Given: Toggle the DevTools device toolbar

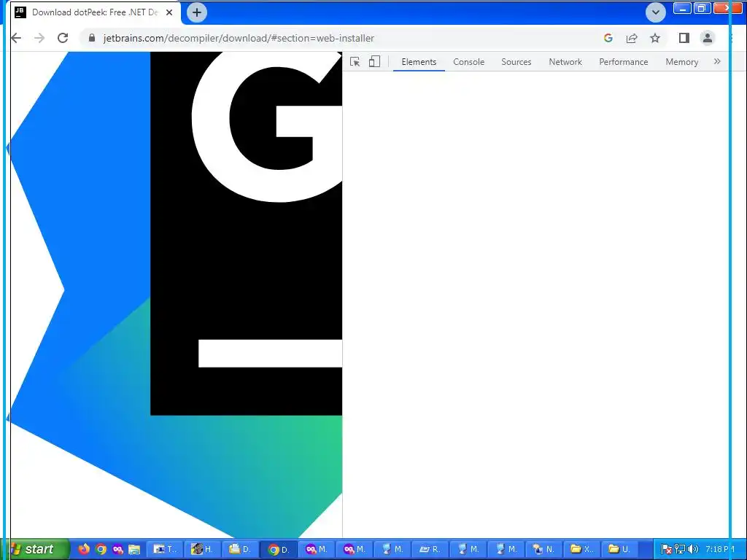Looking at the screenshot, I should (374, 62).
